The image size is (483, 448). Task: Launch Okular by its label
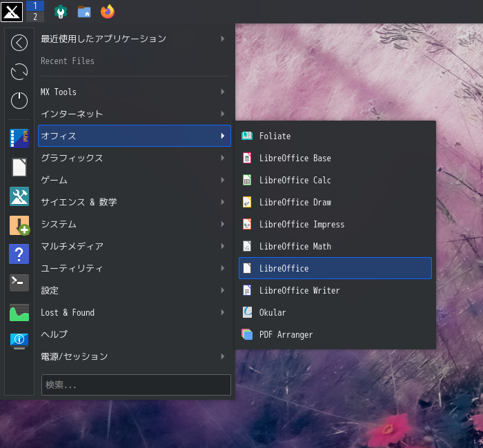click(273, 312)
